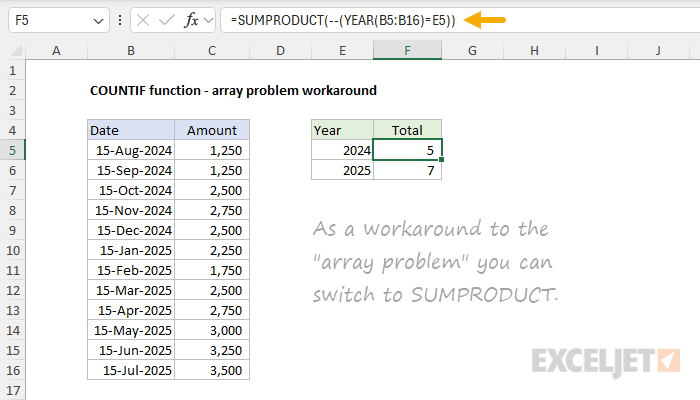
Task: Select cell with date 15-Jul-2025
Action: coord(131,371)
